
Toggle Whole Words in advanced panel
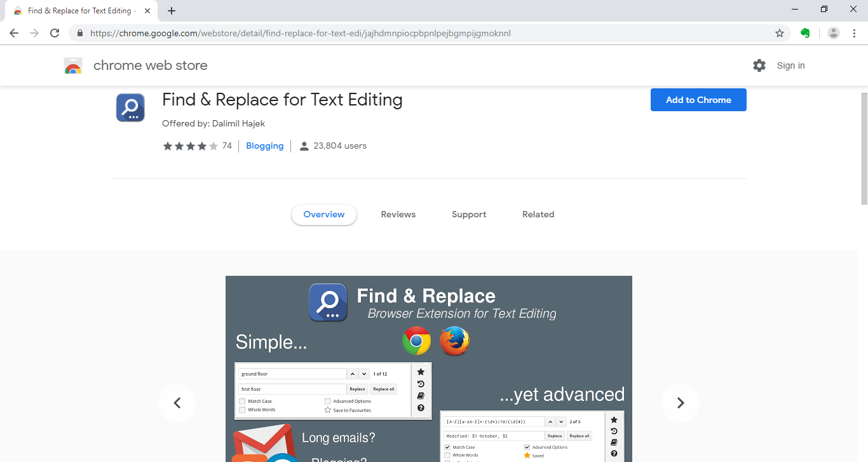click(447, 456)
